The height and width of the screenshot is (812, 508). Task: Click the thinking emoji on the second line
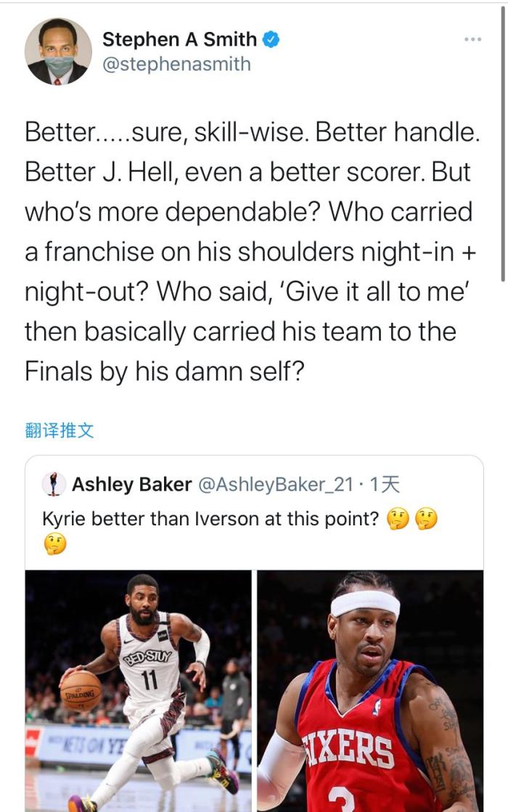pos(54,543)
